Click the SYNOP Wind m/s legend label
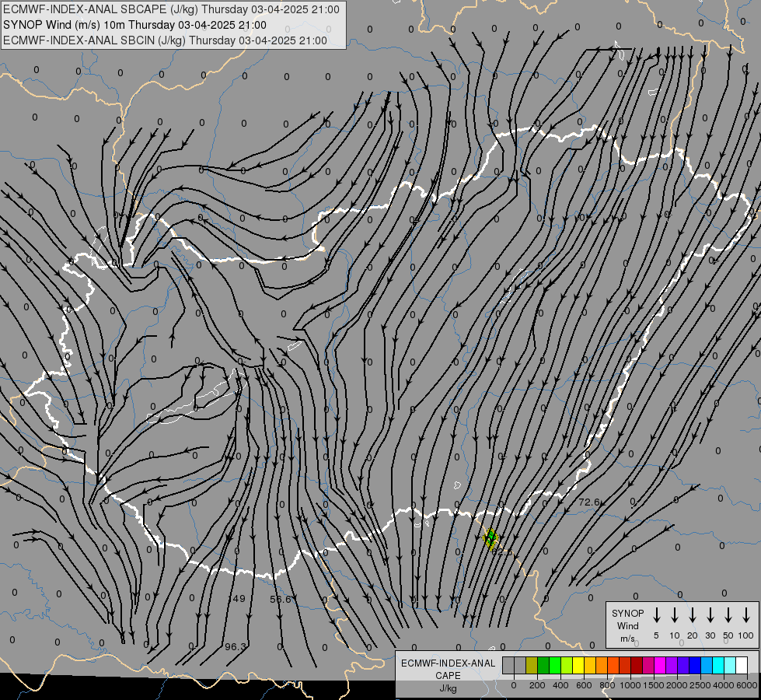Image resolution: width=761 pixels, height=700 pixels. coord(627,625)
